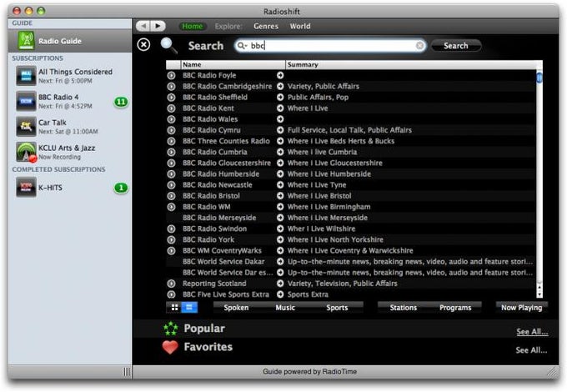567x392 pixels.
Task: Add BBC Radio Newcastle with plus icon
Action: (x=280, y=185)
